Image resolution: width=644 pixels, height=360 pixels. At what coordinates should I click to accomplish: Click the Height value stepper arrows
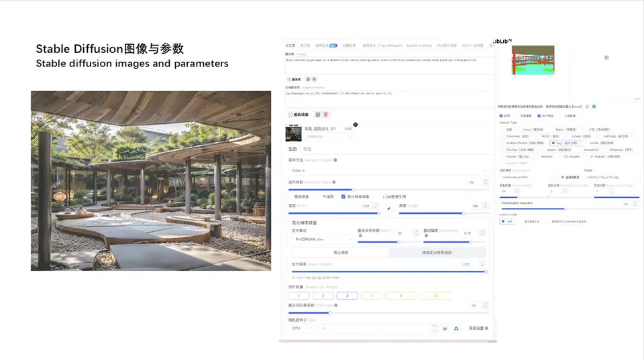[x=486, y=206]
